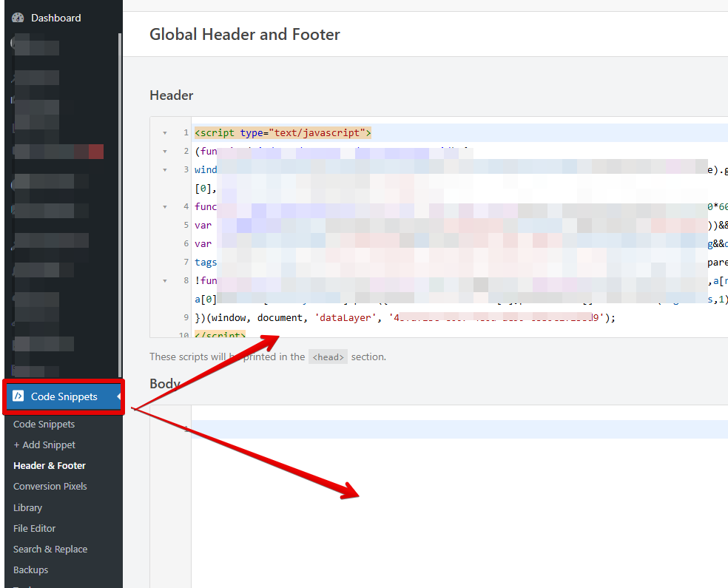Click the Body section heading
The height and width of the screenshot is (588, 728).
165,384
